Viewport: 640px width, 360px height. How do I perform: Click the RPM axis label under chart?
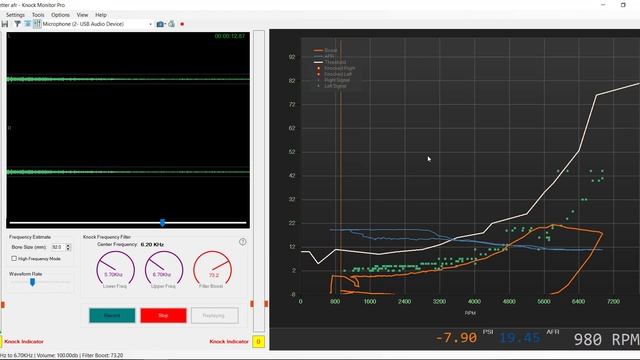(470, 313)
